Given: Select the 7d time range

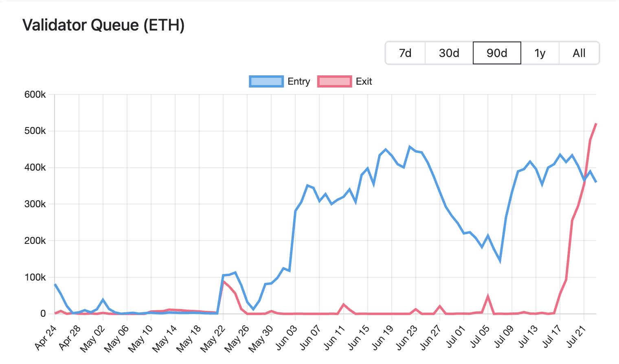Looking at the screenshot, I should click(405, 53).
